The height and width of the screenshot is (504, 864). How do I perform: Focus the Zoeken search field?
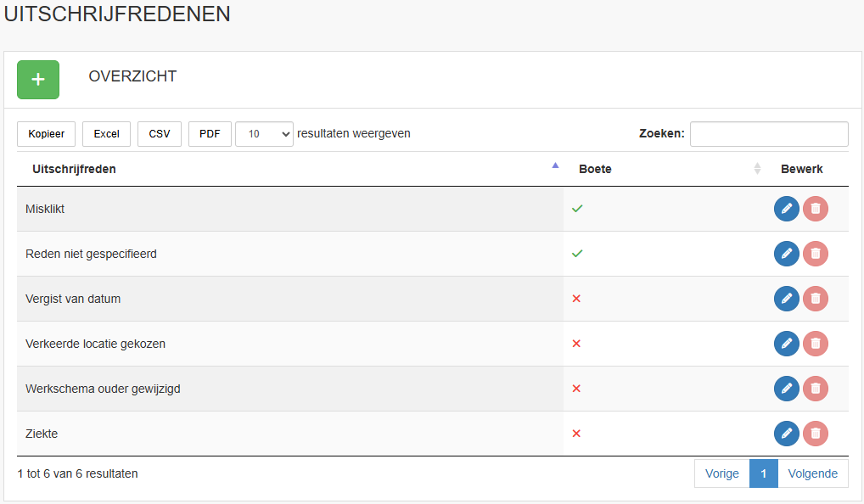(769, 134)
